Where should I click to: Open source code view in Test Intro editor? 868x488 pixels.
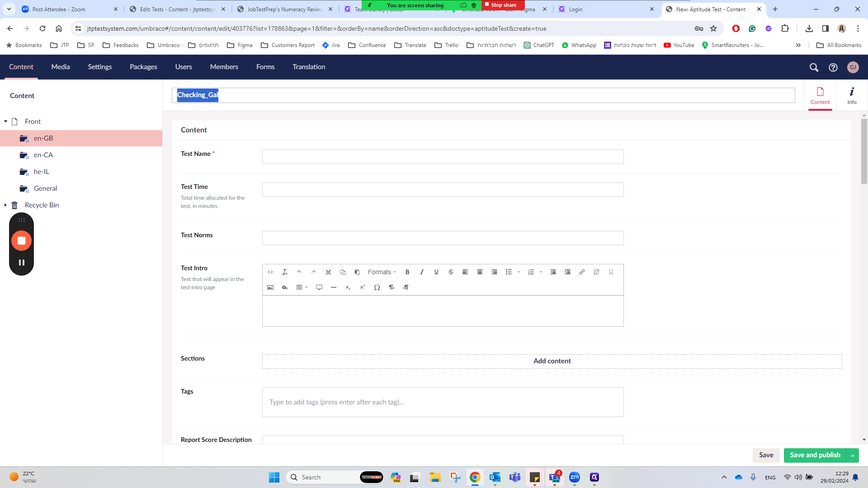[270, 272]
